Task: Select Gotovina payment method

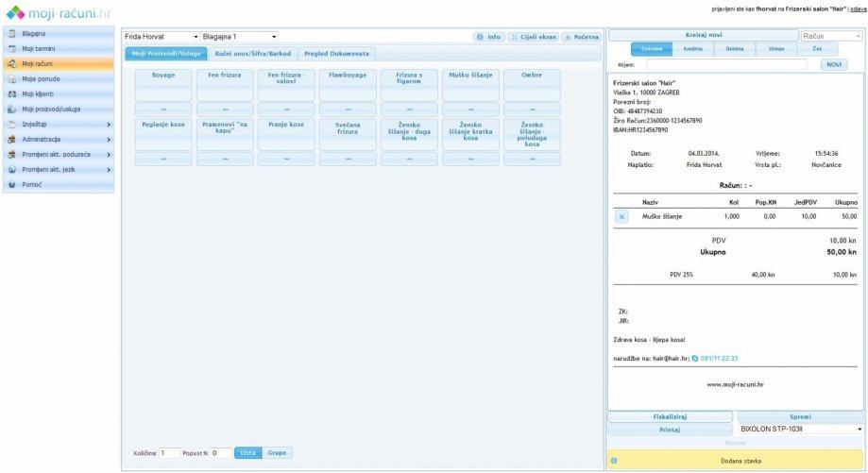Action: [652, 49]
